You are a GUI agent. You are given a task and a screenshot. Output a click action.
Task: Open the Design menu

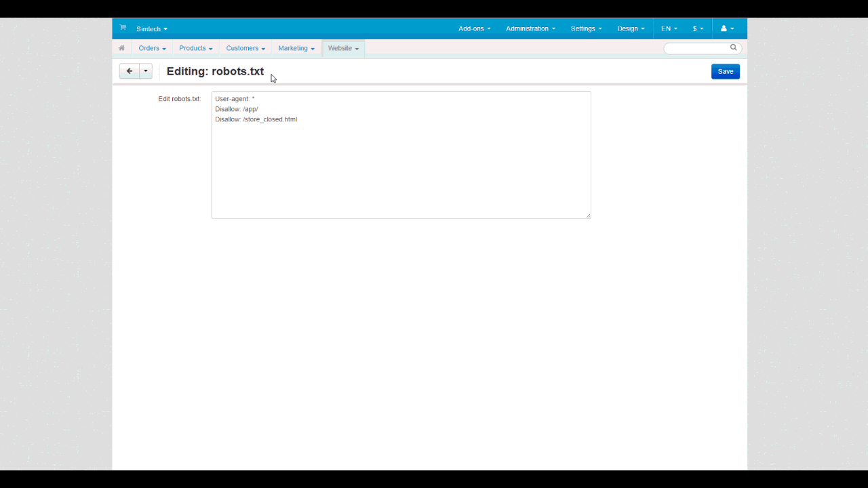(x=631, y=28)
